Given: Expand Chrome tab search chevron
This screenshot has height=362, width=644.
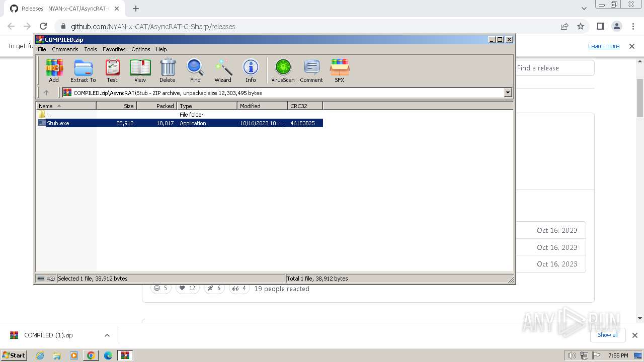Looking at the screenshot, I should tap(584, 9).
